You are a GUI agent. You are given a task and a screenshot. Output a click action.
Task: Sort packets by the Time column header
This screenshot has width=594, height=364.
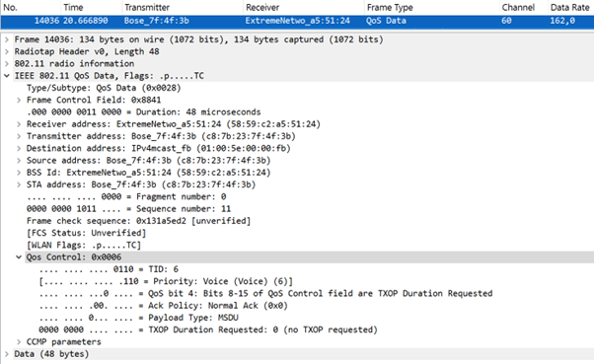click(x=91, y=7)
